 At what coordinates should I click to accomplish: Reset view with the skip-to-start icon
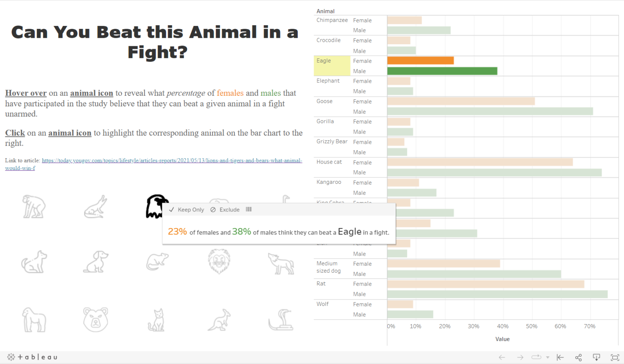560,357
